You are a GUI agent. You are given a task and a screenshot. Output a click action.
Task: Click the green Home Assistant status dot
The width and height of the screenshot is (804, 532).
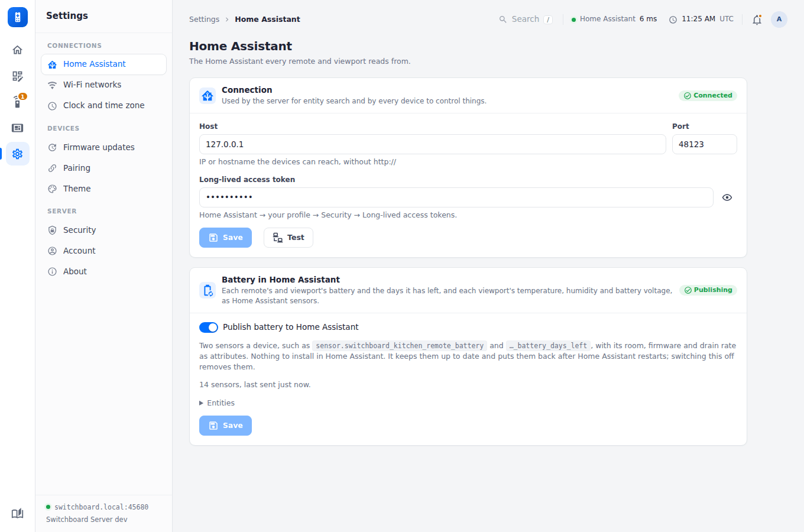pos(573,20)
